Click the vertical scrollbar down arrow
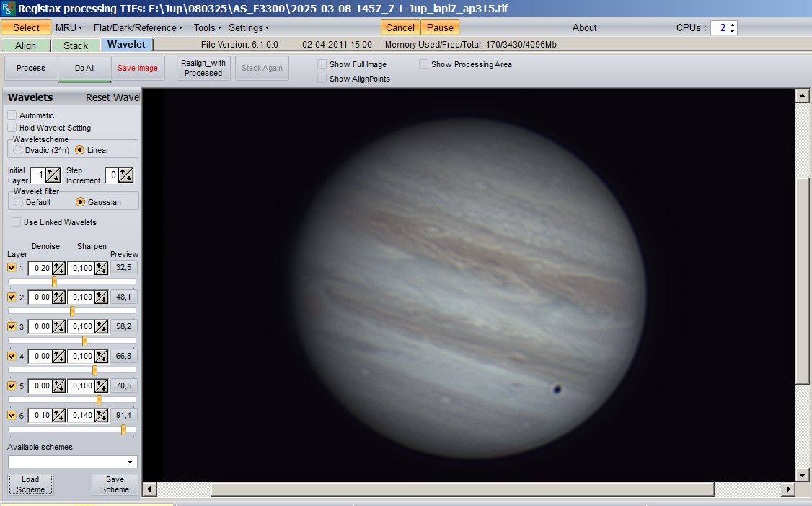Viewport: 812px width, 506px height. (801, 474)
